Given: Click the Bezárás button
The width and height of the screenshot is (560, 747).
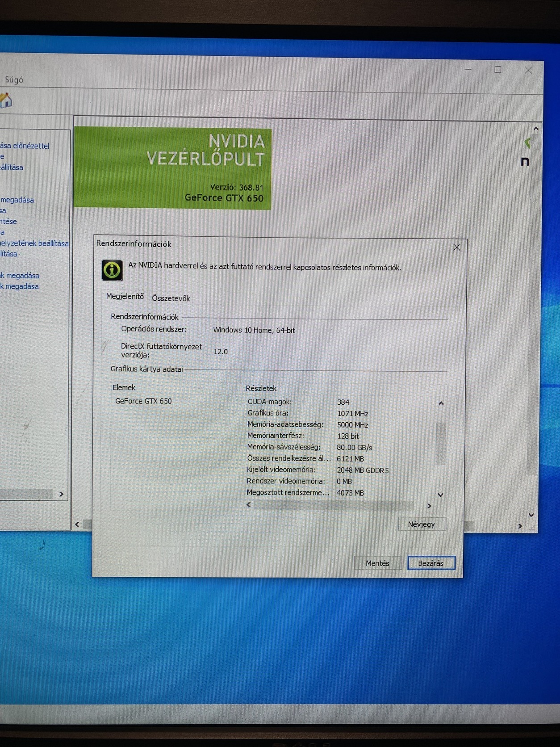Looking at the screenshot, I should (431, 563).
